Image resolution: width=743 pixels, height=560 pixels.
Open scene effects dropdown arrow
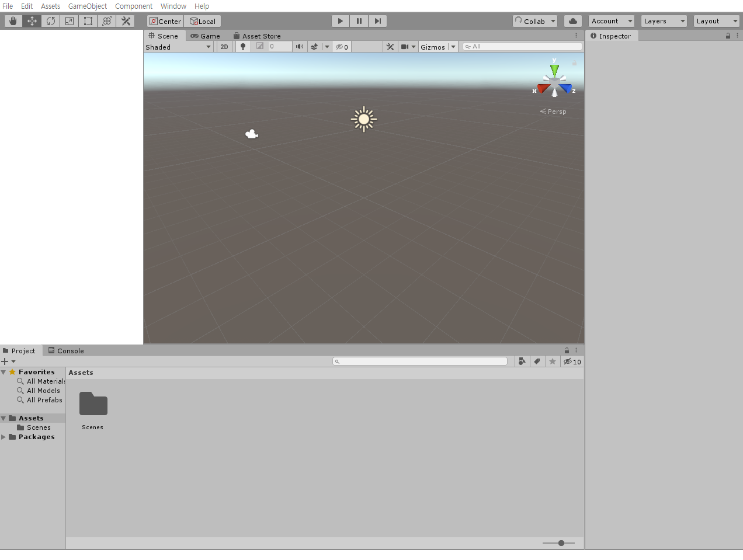pos(327,47)
